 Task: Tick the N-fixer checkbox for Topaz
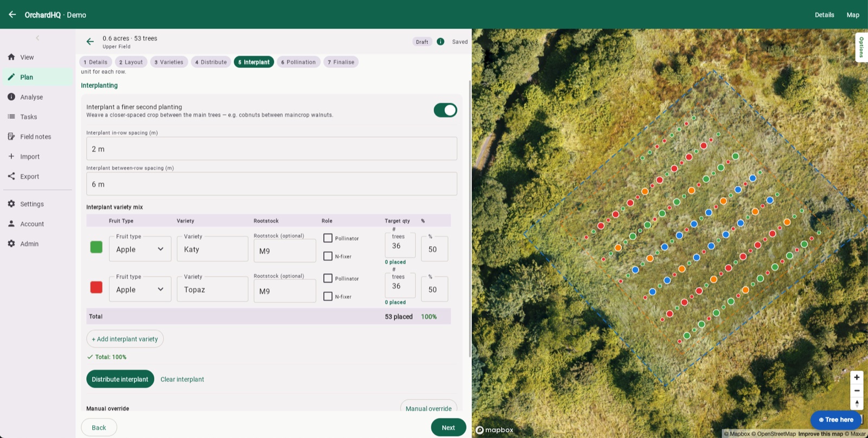328,296
